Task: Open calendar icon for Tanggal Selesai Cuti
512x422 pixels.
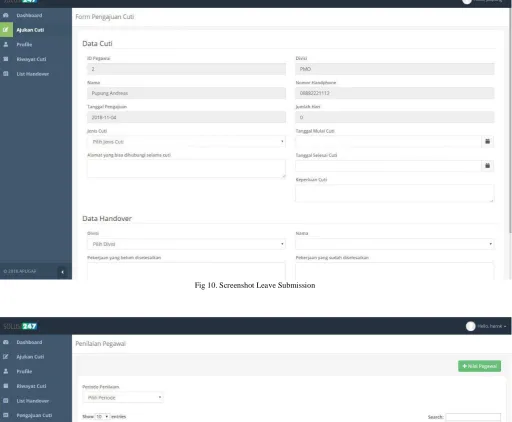Action: pos(487,166)
